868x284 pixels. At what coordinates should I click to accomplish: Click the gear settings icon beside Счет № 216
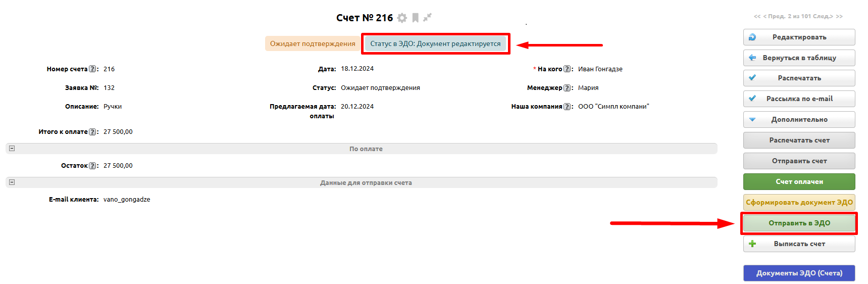coord(402,18)
